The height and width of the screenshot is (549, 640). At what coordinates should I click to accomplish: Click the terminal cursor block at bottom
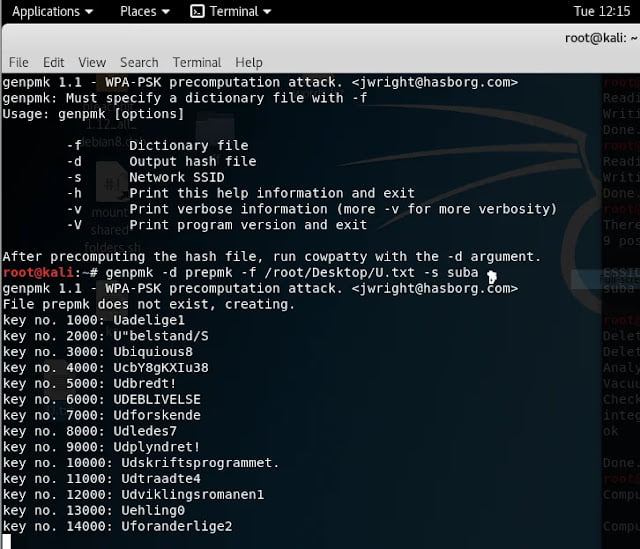7,542
